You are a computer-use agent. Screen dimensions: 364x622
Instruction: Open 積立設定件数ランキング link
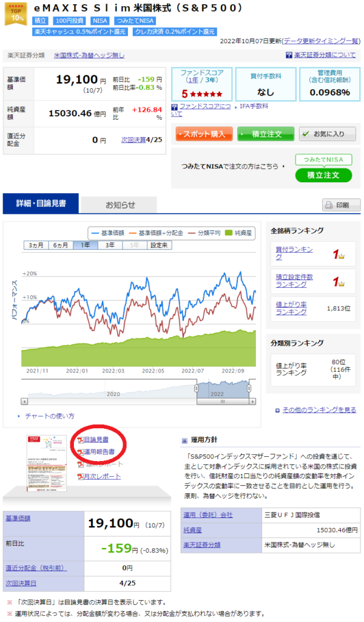coord(294,281)
